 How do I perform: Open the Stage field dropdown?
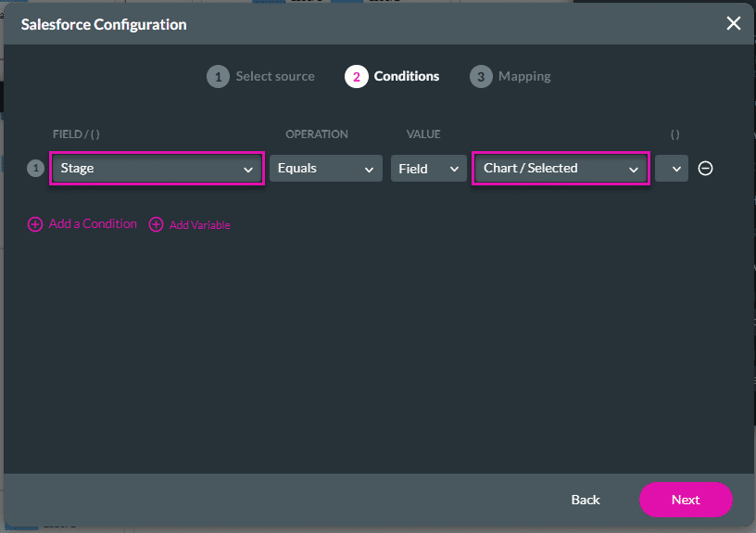pyautogui.click(x=157, y=169)
